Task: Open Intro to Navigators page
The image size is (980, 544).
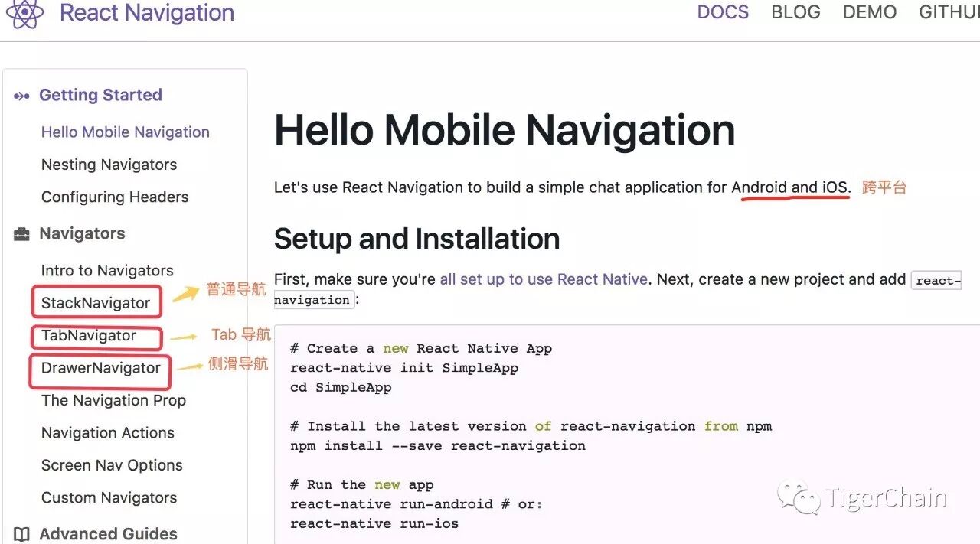Action: [x=107, y=270]
